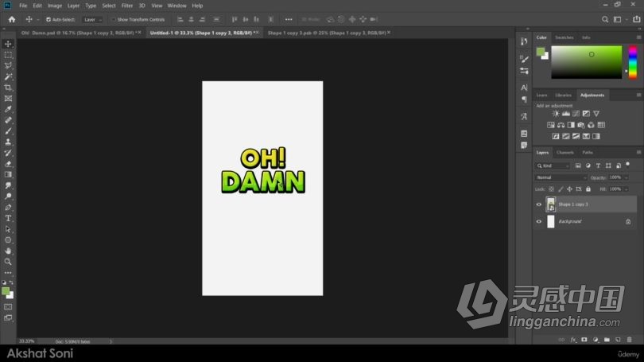Select the Move tool in the toolbox
The image size is (644, 362).
[x=8, y=44]
